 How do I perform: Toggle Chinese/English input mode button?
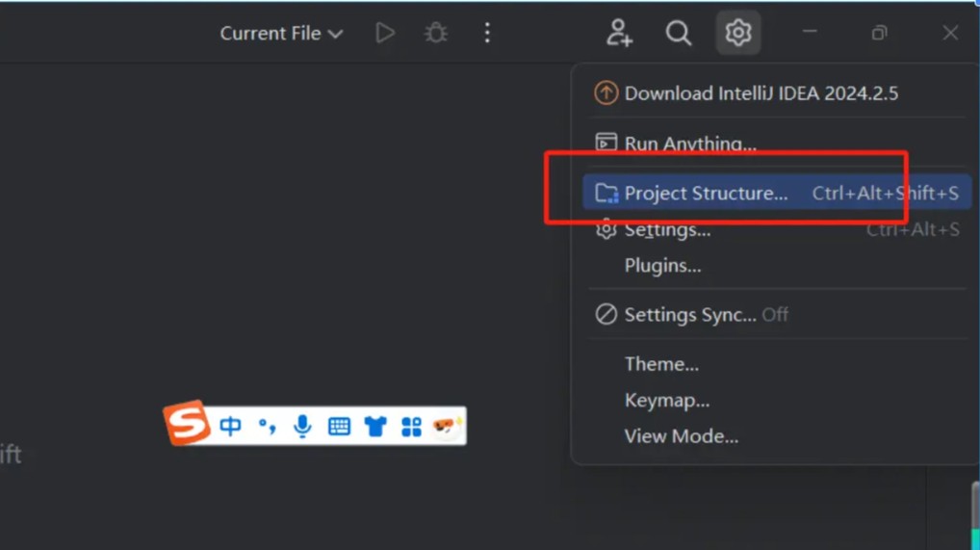[x=230, y=426]
